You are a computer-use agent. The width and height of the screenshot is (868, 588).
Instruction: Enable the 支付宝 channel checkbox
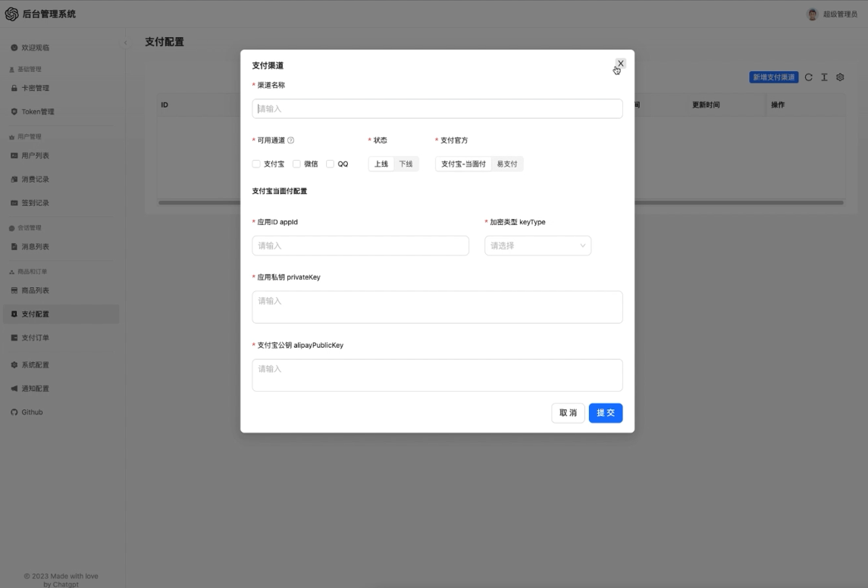[x=255, y=163]
